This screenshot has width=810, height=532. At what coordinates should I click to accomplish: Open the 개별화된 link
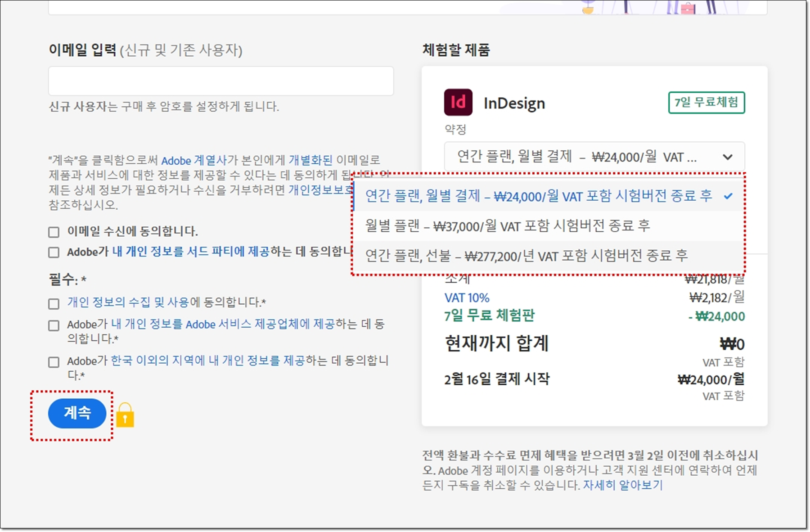310,160
